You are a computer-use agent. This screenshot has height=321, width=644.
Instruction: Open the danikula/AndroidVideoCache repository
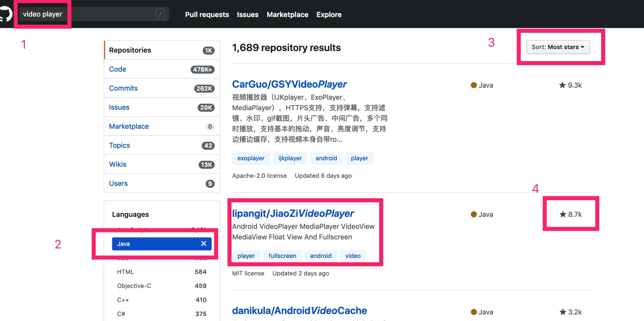(x=299, y=310)
